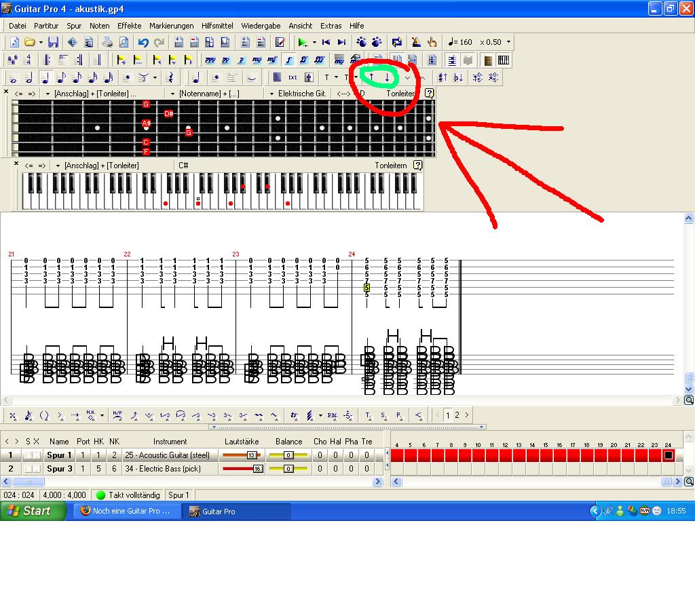This screenshot has height=616, width=695.
Task: Toggle the fretboard view icon
Action: click(488, 60)
